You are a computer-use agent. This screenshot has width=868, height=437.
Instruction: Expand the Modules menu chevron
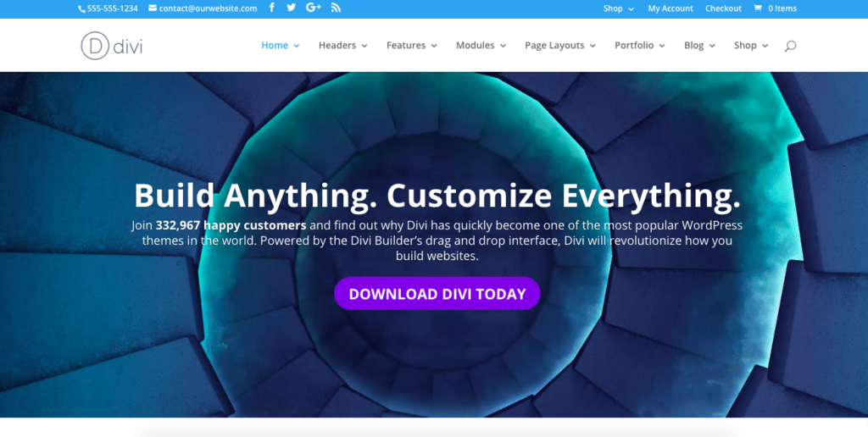tap(503, 46)
